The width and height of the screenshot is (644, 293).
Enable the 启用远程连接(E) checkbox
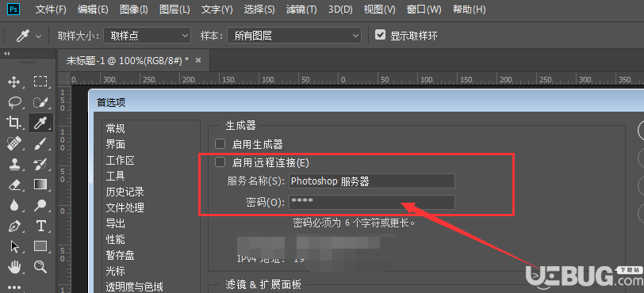click(x=220, y=162)
